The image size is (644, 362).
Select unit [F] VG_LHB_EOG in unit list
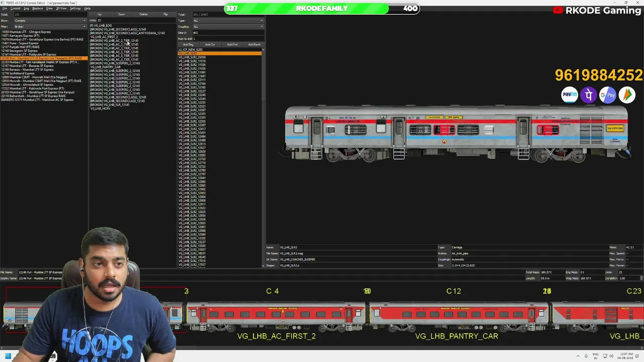click(x=101, y=26)
